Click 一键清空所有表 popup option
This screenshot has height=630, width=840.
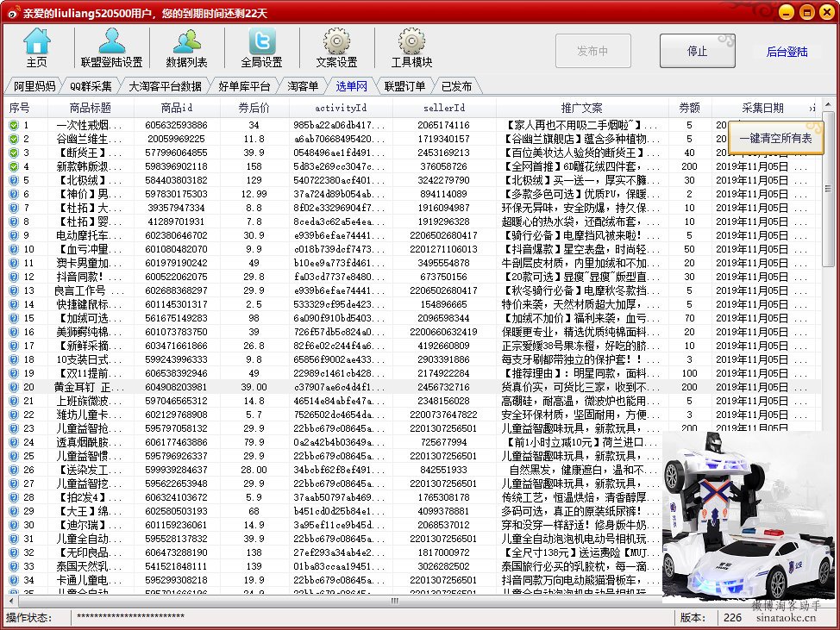775,138
